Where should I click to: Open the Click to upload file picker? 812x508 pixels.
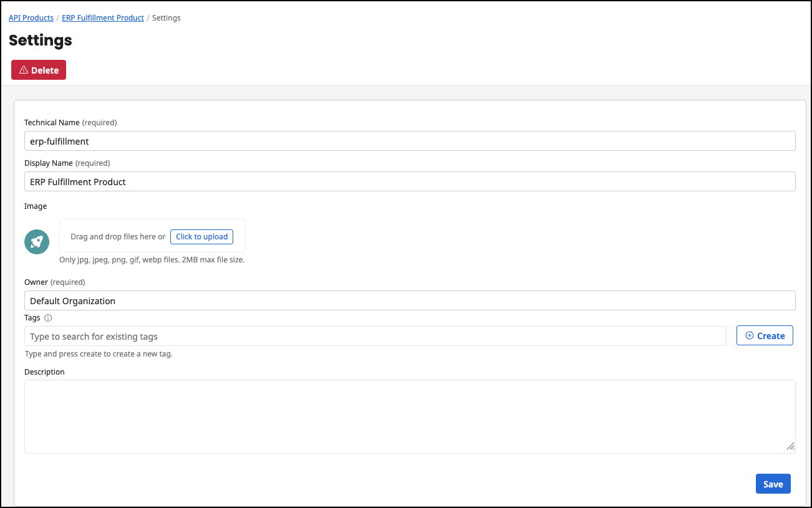click(x=201, y=237)
